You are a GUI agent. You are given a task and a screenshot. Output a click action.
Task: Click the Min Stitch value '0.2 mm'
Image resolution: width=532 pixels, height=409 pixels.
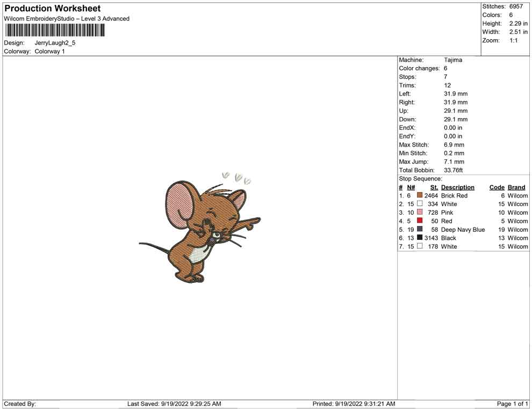point(454,153)
